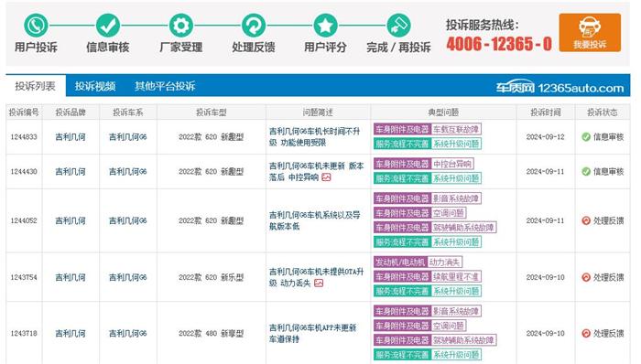Switch to the 投诉视频 tab
This screenshot has width=641, height=364.
[x=95, y=86]
